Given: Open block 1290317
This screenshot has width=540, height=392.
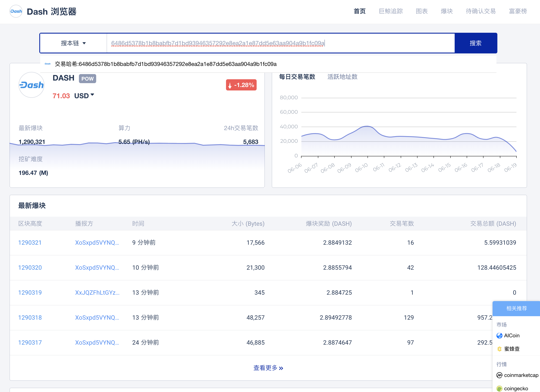Looking at the screenshot, I should click(x=30, y=342).
